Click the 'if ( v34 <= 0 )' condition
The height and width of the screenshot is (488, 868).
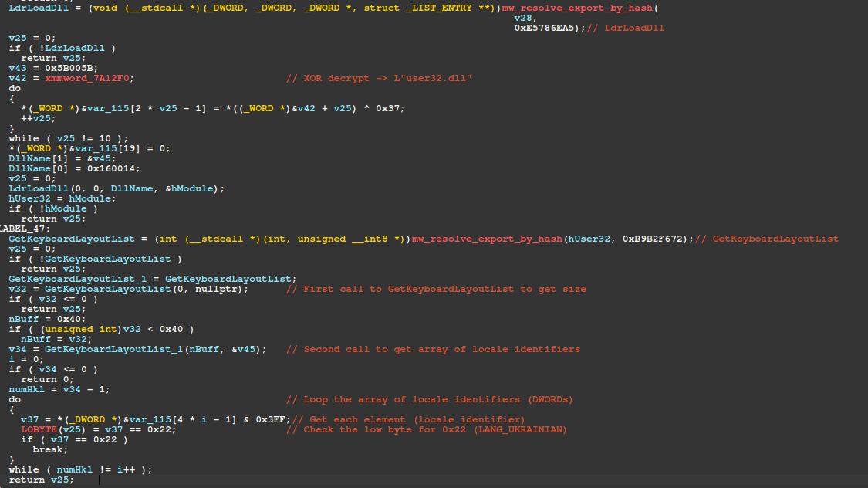coord(53,369)
